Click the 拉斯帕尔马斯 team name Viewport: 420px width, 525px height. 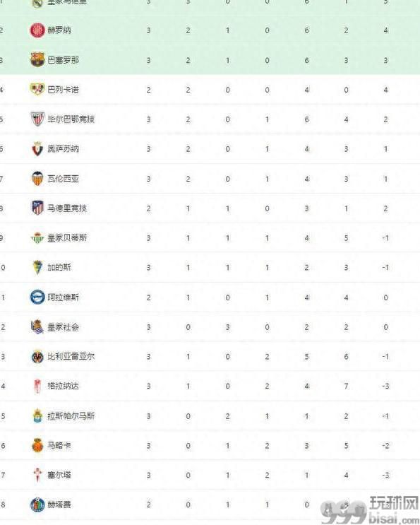pyautogui.click(x=71, y=416)
